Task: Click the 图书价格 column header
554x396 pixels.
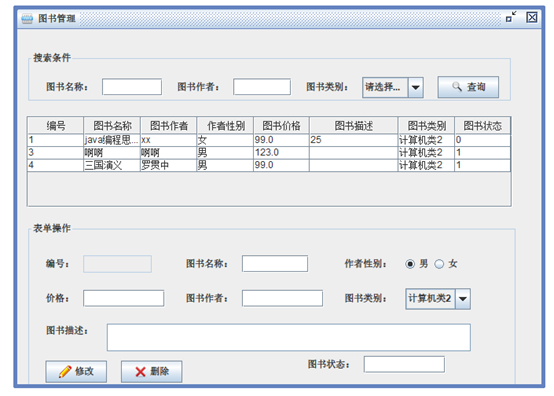Action: 281,125
